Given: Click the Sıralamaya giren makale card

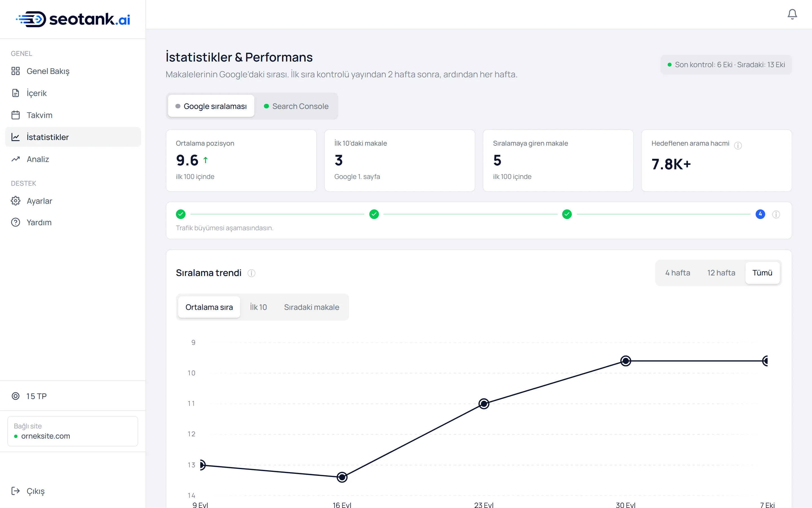Looking at the screenshot, I should click(558, 161).
